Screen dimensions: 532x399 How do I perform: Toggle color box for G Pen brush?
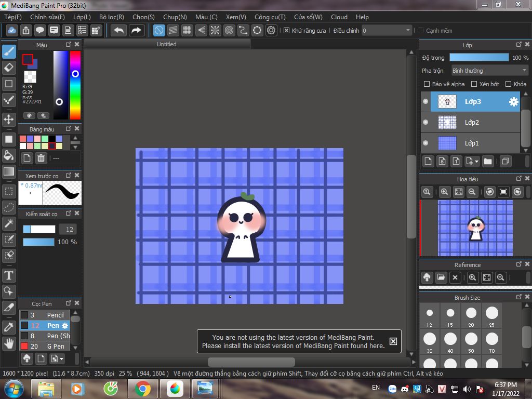[24, 346]
